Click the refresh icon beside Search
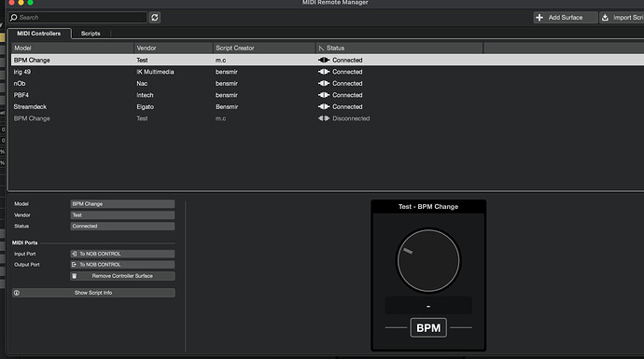The height and width of the screenshot is (359, 644). coord(154,17)
